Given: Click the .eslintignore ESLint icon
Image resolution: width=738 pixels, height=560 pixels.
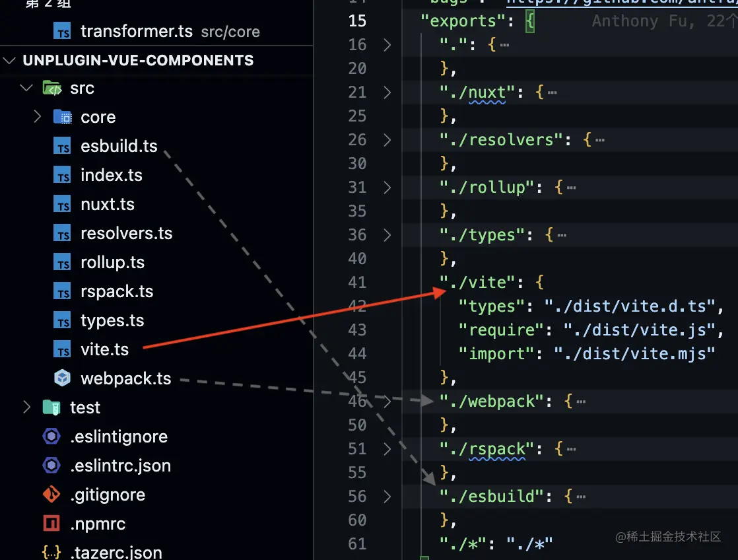Looking at the screenshot, I should pyautogui.click(x=51, y=437).
